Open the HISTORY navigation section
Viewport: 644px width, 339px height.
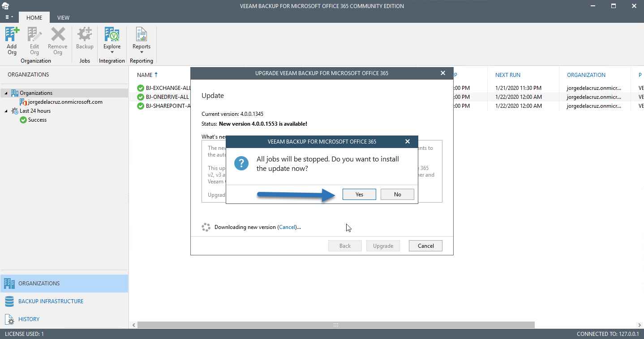64,319
